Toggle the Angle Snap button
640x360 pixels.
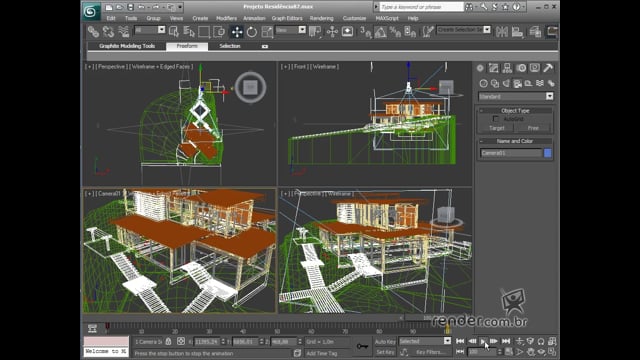pyautogui.click(x=380, y=31)
